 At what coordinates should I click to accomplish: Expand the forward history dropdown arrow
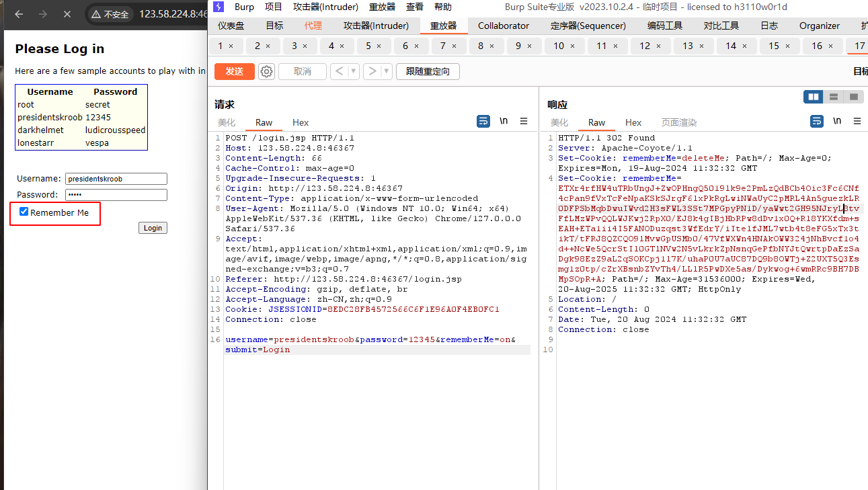[387, 72]
